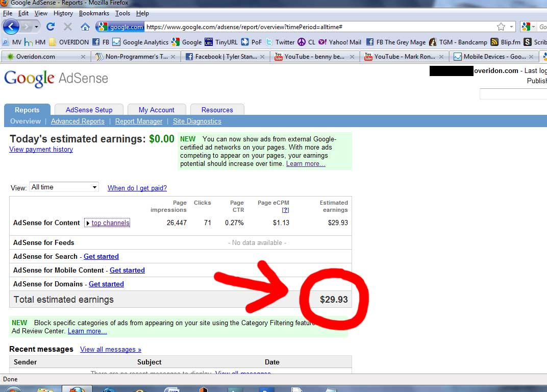Viewport: 547px width, 392px height.
Task: Open the FB Facebook bookmark
Action: point(101,42)
